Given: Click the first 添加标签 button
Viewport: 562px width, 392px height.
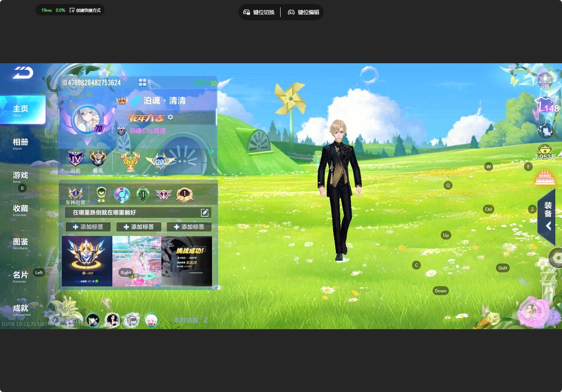Looking at the screenshot, I should (88, 227).
